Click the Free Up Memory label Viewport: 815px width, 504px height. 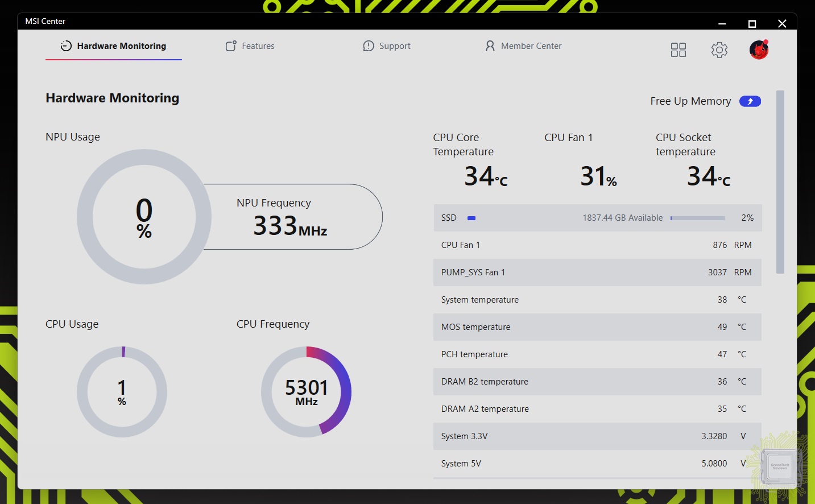click(x=690, y=101)
